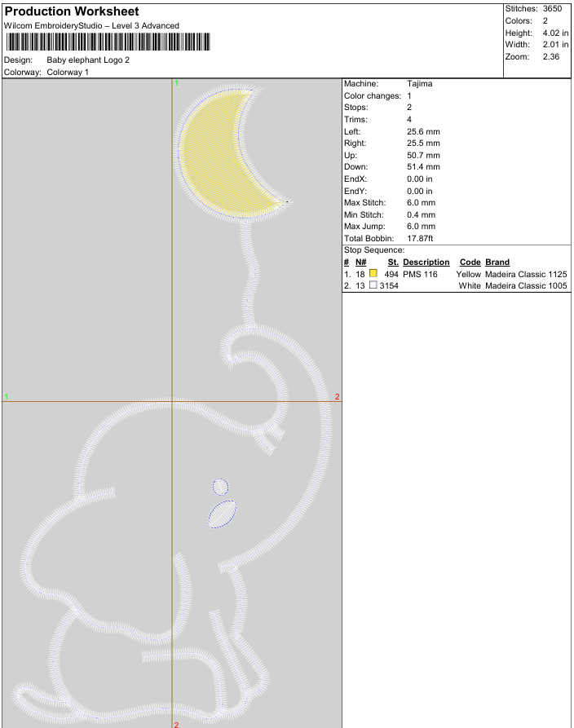Click the St. column header

pyautogui.click(x=392, y=263)
